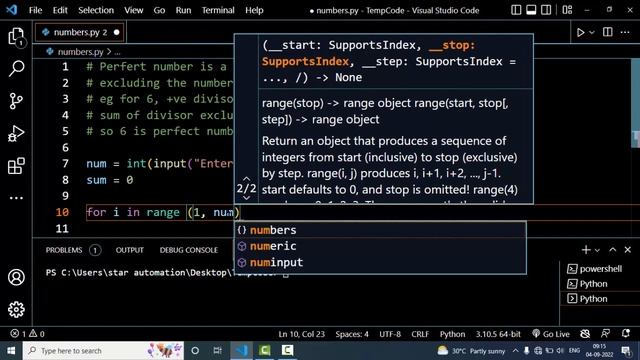Change encoding via UTF-8 status item
The width and height of the screenshot is (640, 360).
pos(390,334)
